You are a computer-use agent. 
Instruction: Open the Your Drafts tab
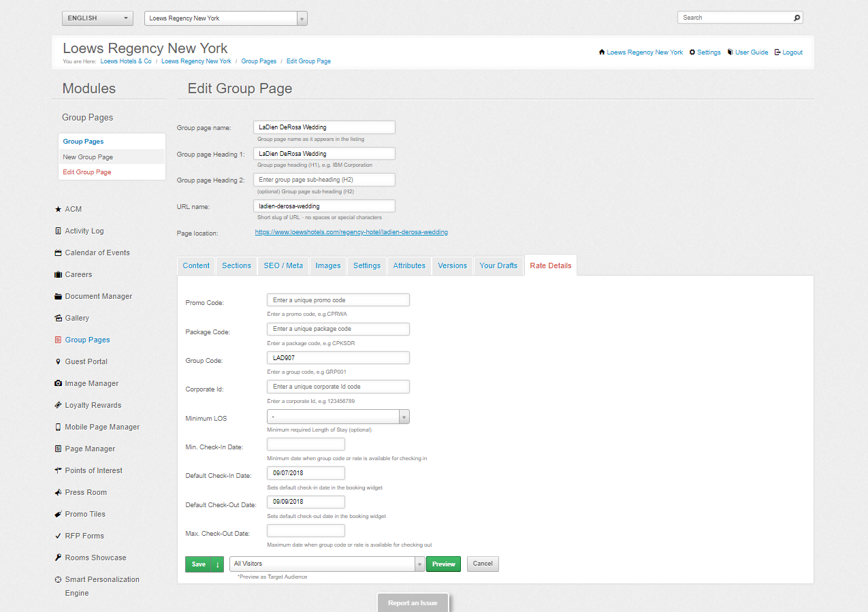pos(498,265)
